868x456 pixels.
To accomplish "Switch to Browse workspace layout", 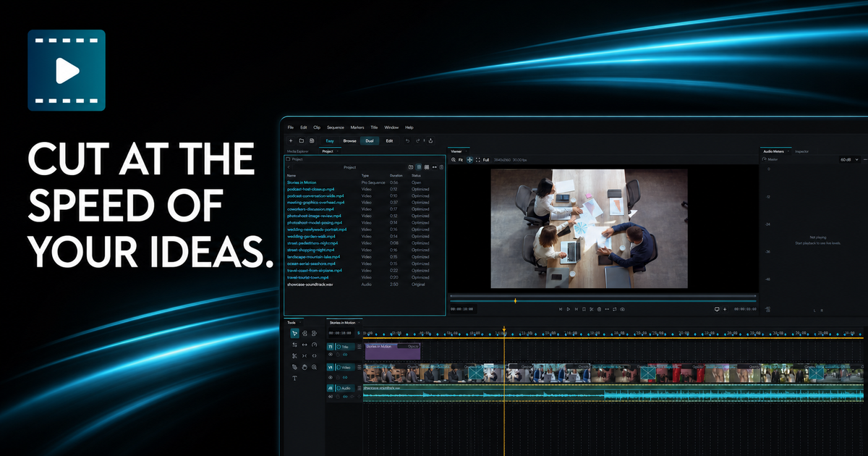I will tap(350, 140).
